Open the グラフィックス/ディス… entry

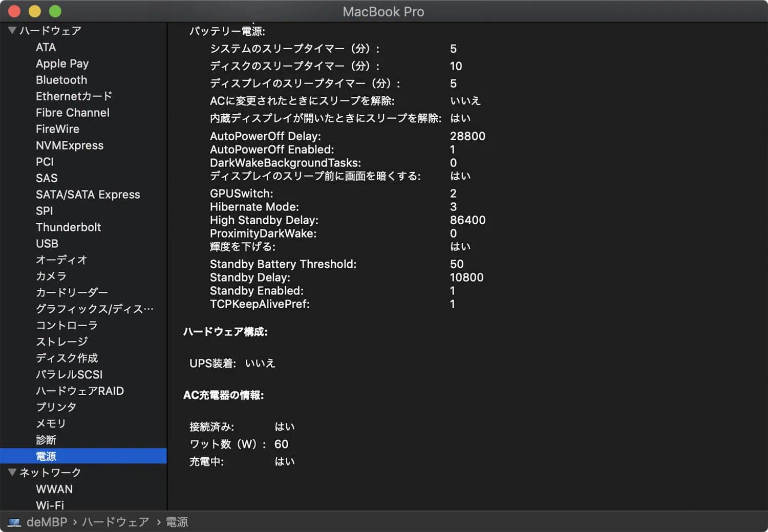pyautogui.click(x=95, y=309)
